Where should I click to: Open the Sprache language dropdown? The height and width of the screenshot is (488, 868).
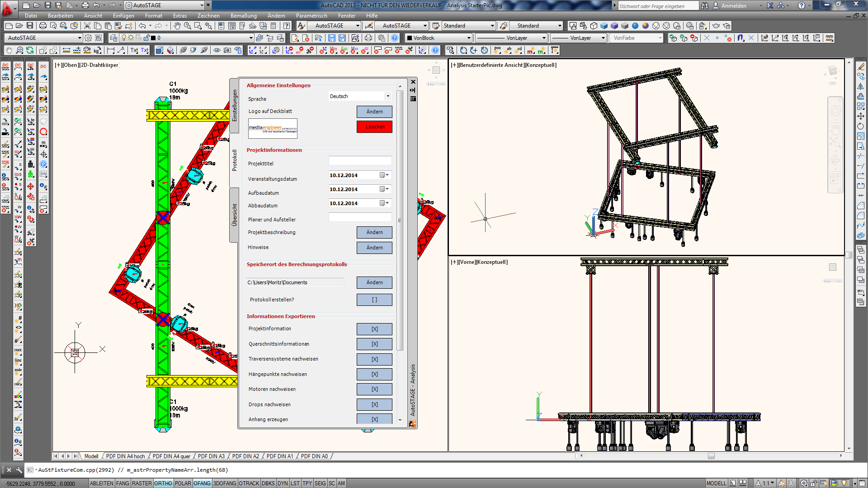point(387,96)
